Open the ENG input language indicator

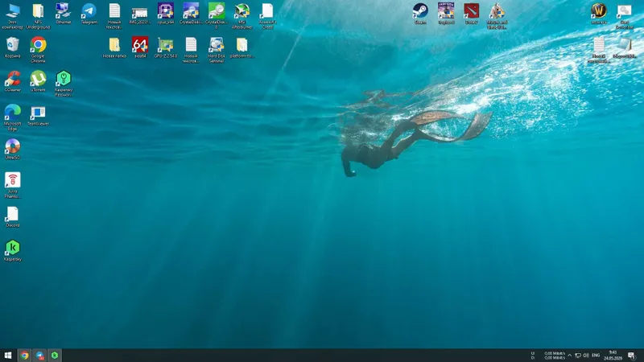point(596,356)
